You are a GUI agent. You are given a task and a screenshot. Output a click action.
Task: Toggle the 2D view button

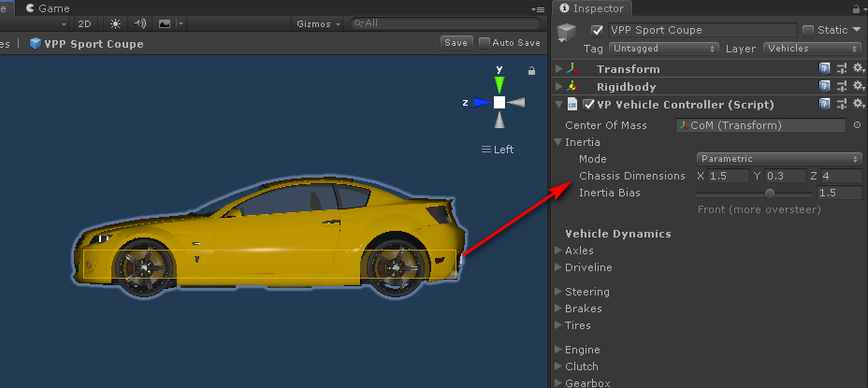(84, 23)
